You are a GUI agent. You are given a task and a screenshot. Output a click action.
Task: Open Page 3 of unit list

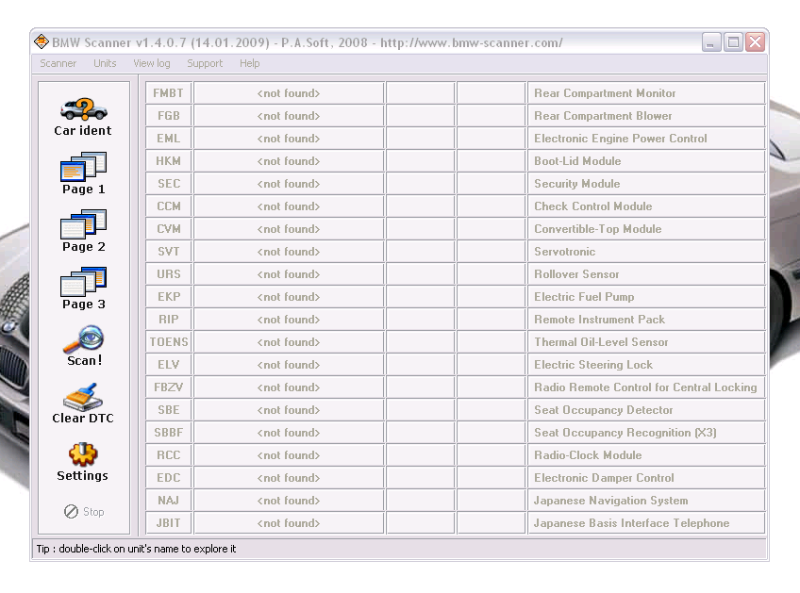point(83,289)
